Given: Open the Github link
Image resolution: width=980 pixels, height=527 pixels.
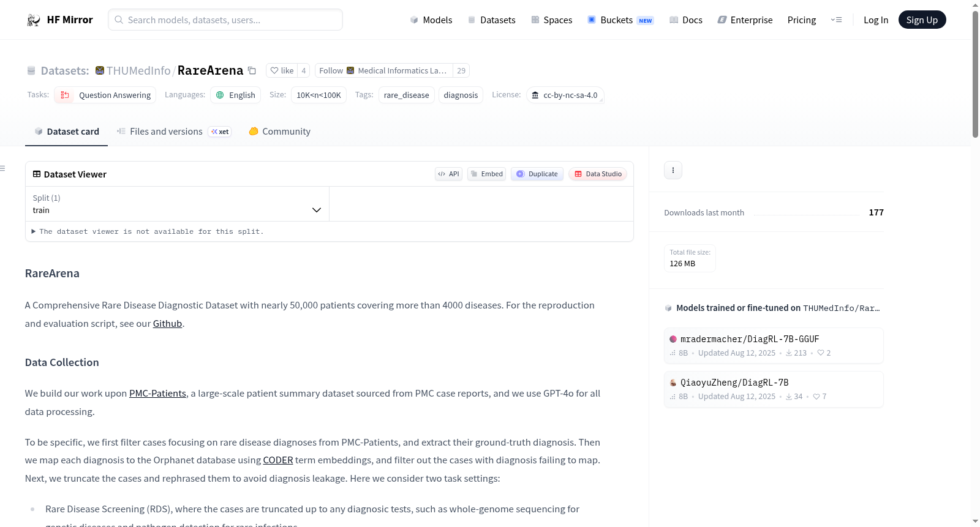Looking at the screenshot, I should [167, 324].
